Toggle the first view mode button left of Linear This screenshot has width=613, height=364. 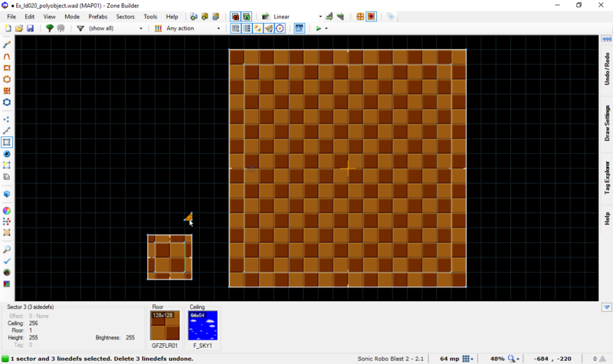click(235, 16)
